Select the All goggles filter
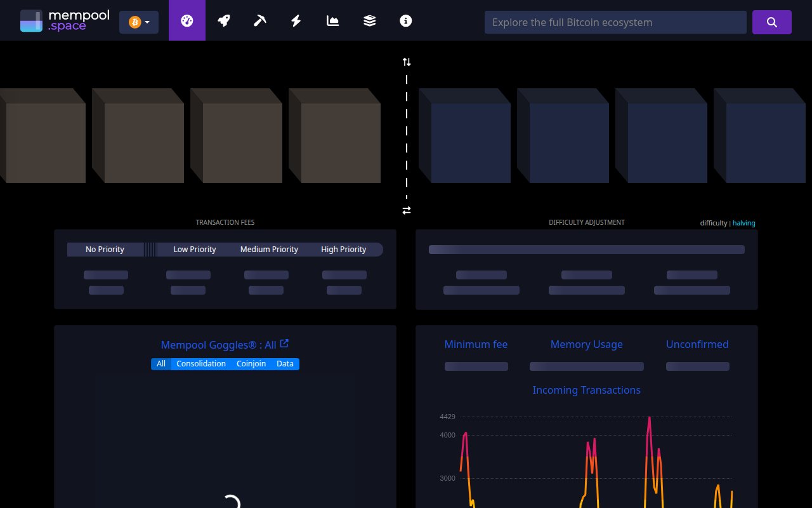Viewport: 812px width, 508px height. click(x=161, y=364)
